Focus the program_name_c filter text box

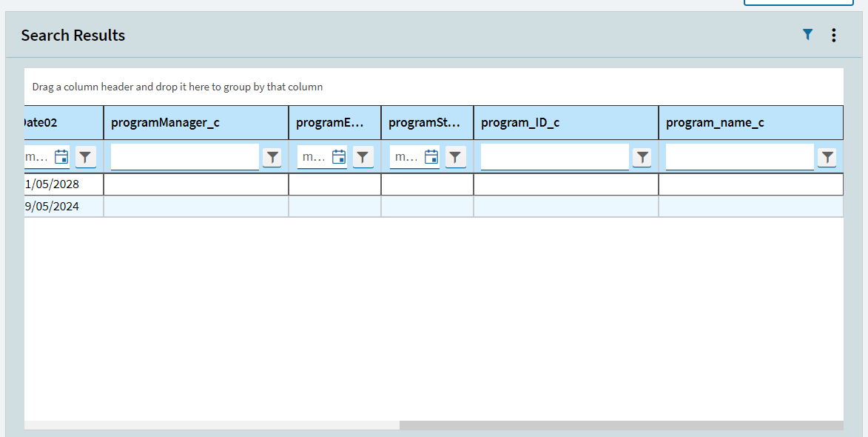coord(739,157)
